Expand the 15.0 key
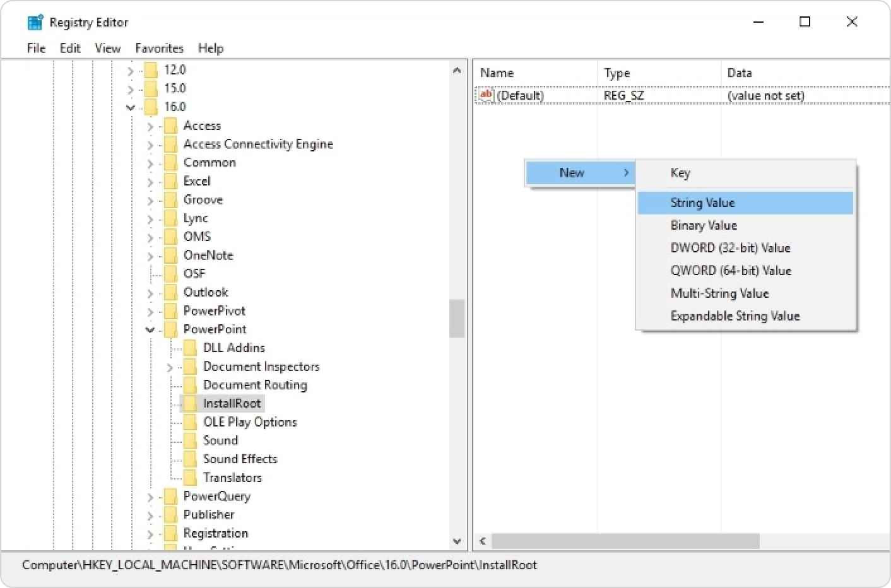Image resolution: width=891 pixels, height=588 pixels. click(131, 89)
